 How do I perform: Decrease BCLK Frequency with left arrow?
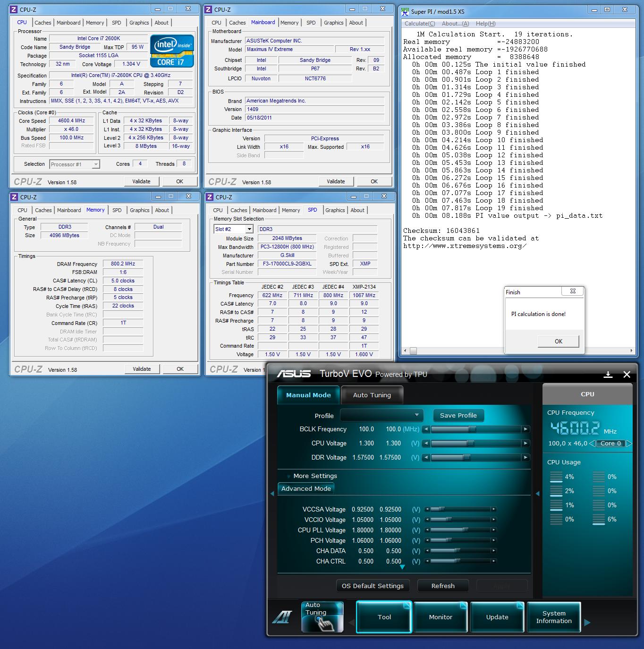click(426, 429)
